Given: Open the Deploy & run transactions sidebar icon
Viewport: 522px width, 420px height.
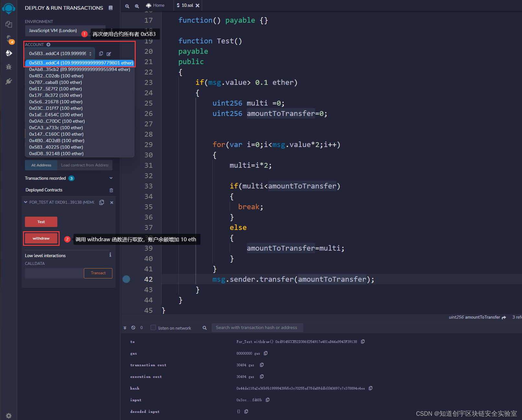Looking at the screenshot, I should (9, 53).
